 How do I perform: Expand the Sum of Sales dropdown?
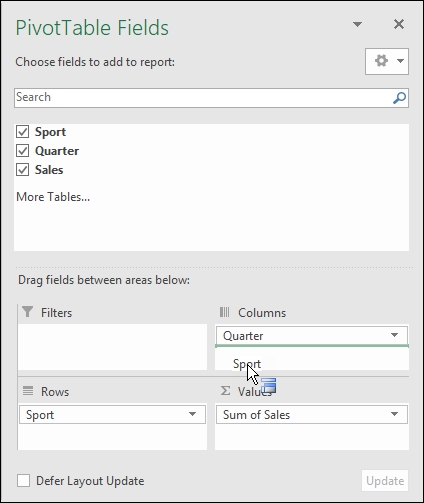[x=394, y=414]
